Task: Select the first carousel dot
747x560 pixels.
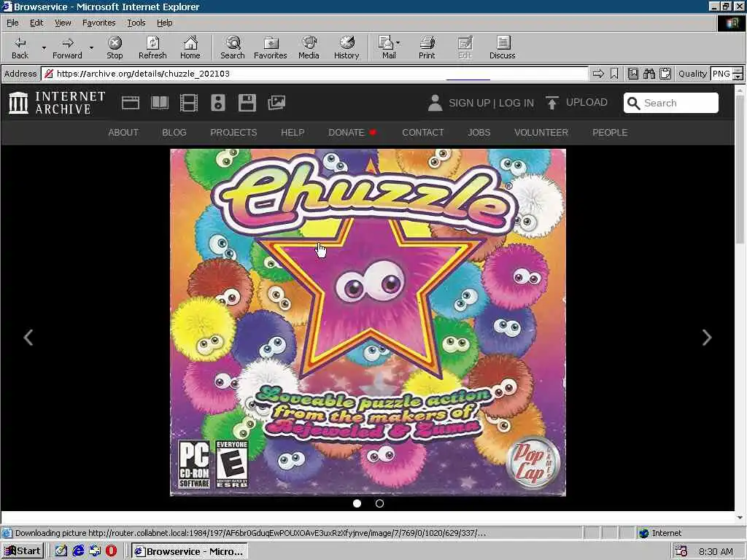Action: point(357,503)
